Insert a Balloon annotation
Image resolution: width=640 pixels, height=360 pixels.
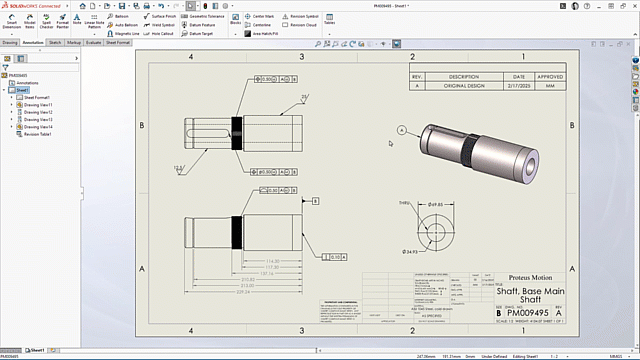click(x=118, y=16)
